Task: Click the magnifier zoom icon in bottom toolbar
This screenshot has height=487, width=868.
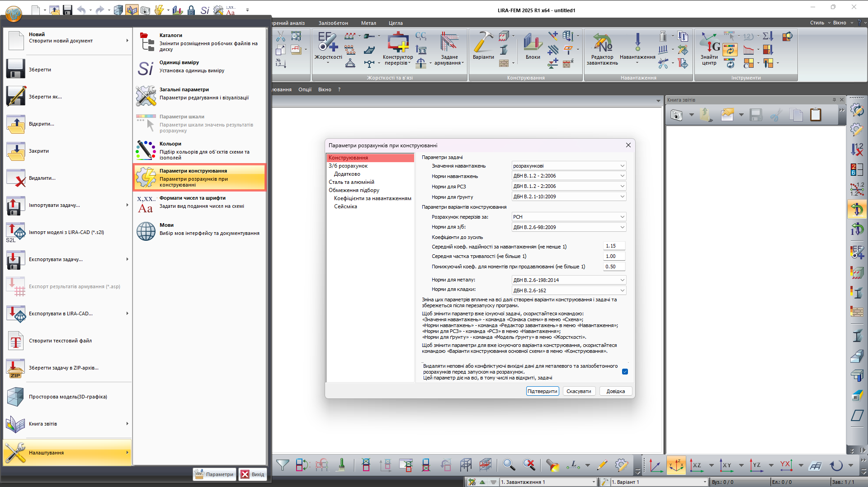Action: point(509,465)
